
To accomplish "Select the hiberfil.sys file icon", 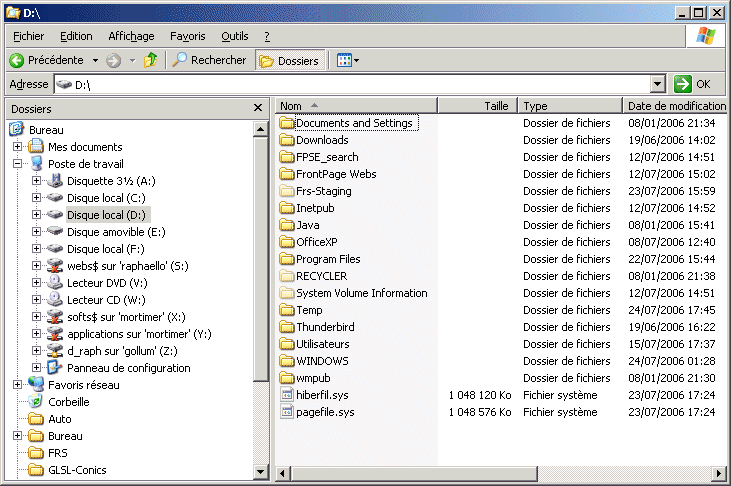I will click(287, 395).
